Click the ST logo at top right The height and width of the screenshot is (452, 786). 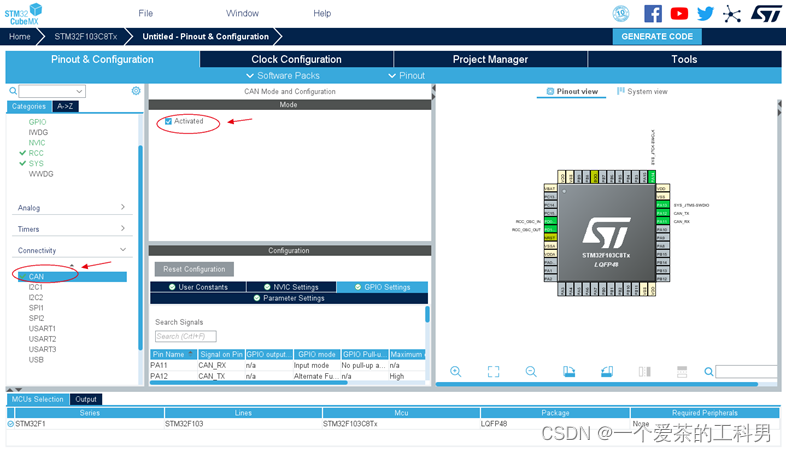coord(765,14)
